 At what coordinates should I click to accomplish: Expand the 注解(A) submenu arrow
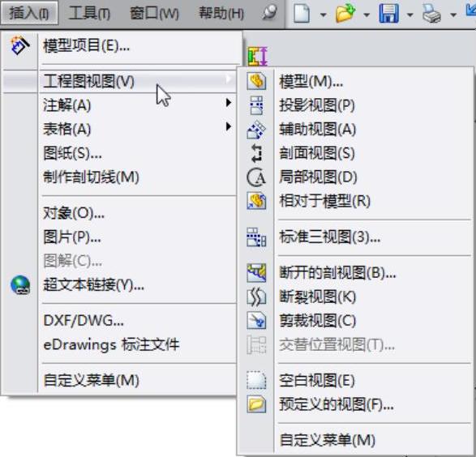tap(229, 103)
